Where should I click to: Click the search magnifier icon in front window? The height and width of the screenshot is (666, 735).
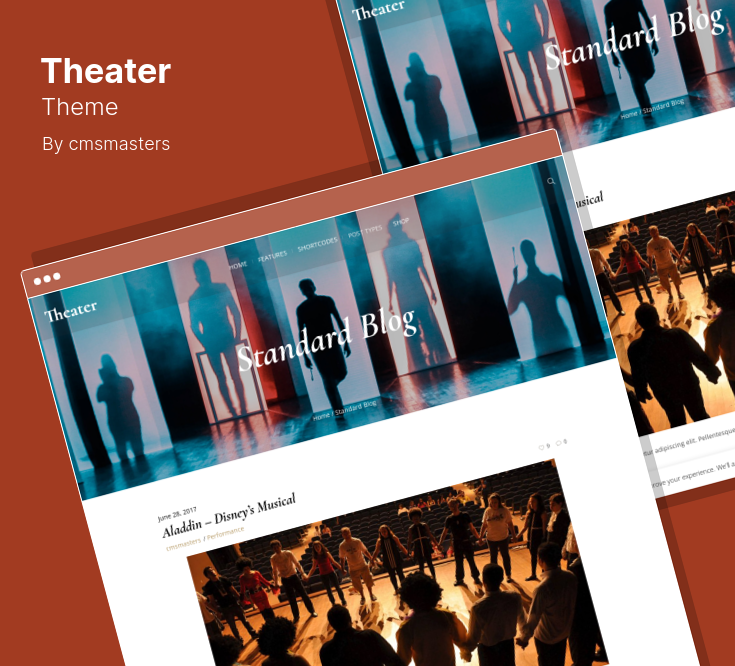(x=551, y=181)
